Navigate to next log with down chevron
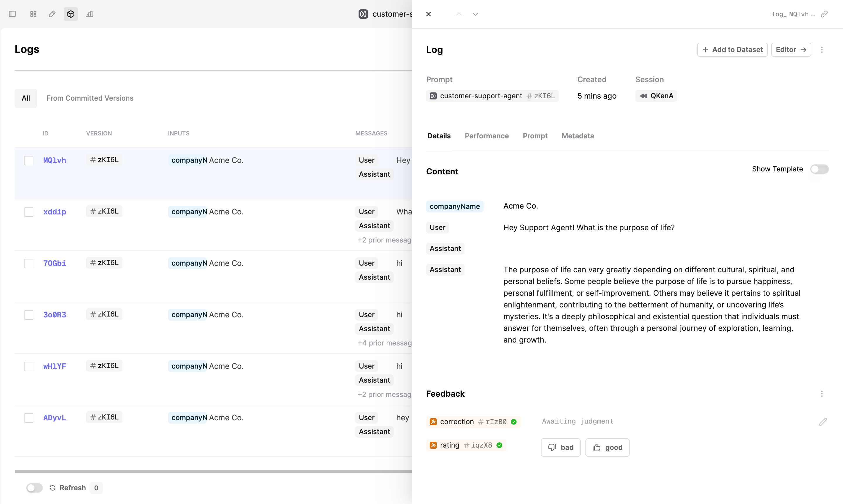The height and width of the screenshot is (504, 843). 475,14
